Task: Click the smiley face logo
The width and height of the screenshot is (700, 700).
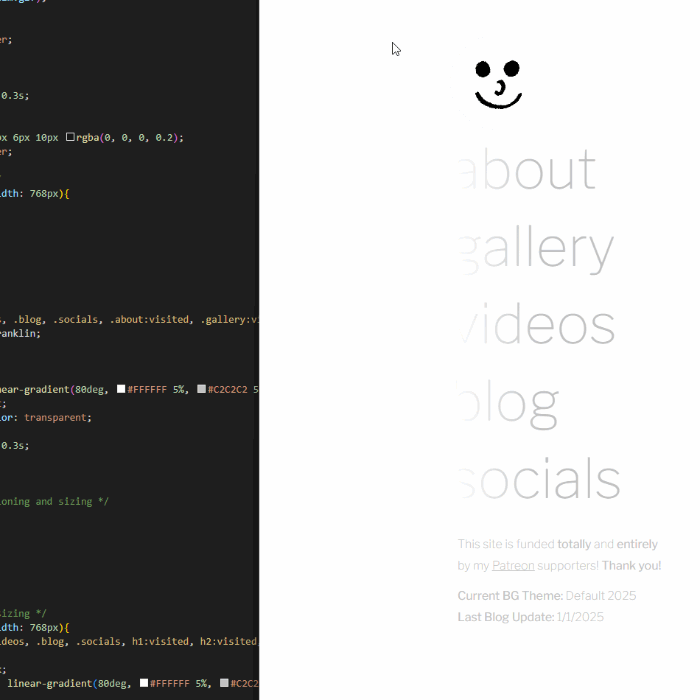Action: (x=498, y=84)
